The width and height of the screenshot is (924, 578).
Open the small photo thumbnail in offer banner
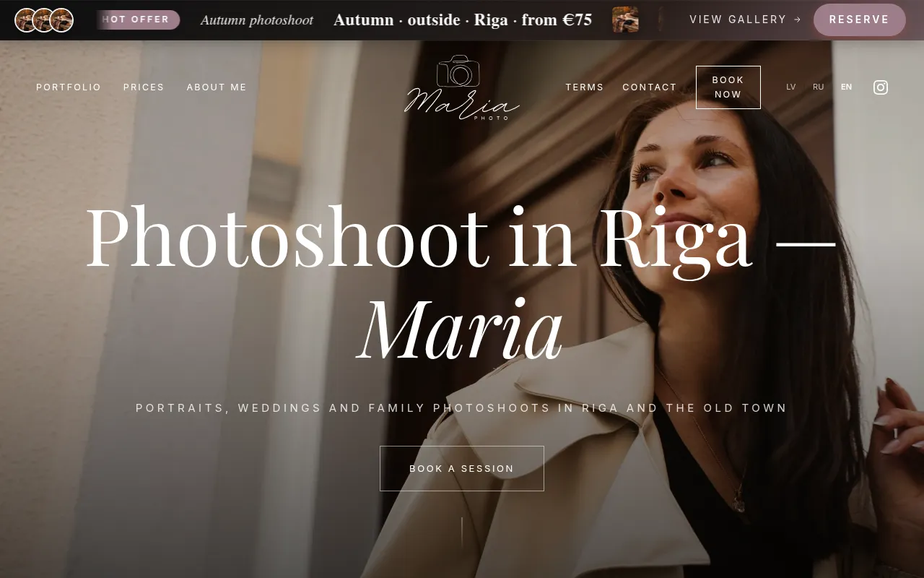click(625, 20)
